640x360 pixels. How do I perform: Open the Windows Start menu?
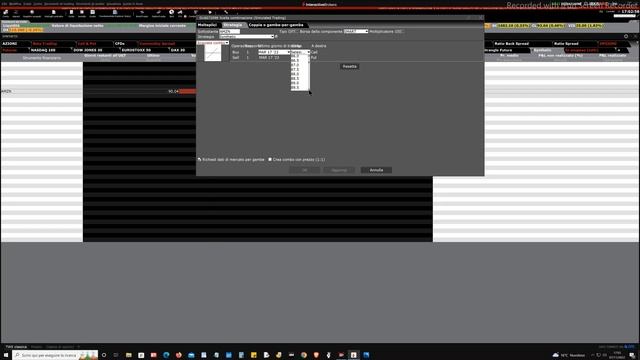coord(6,355)
